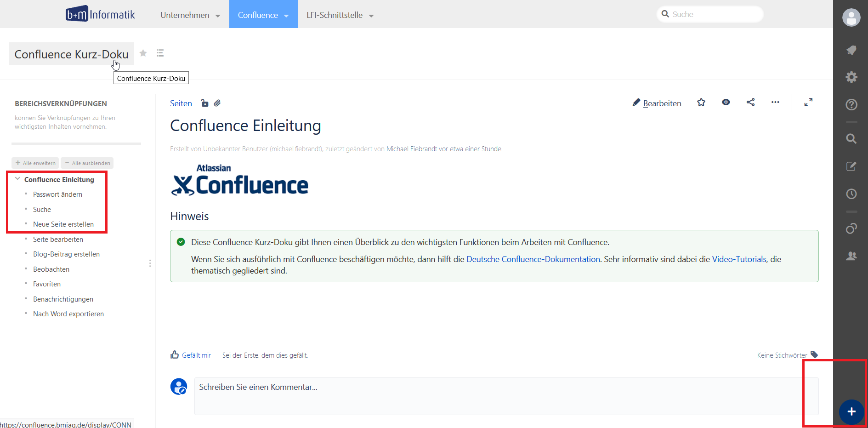Open Passwort ändern page in tree
Image resolution: width=868 pixels, height=428 pixels.
(x=57, y=194)
